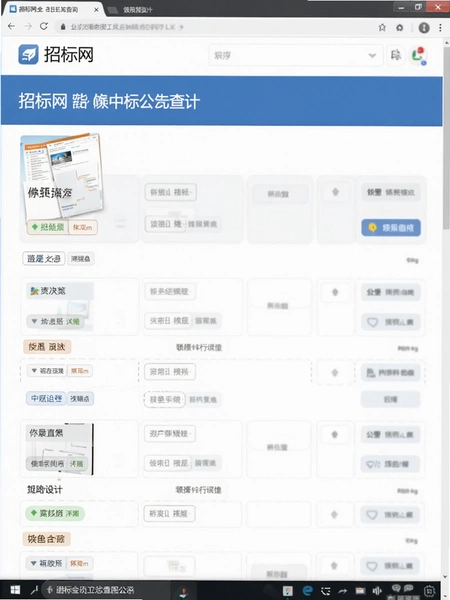Click the up-arrow icon in the brochure card

pos(336,192)
